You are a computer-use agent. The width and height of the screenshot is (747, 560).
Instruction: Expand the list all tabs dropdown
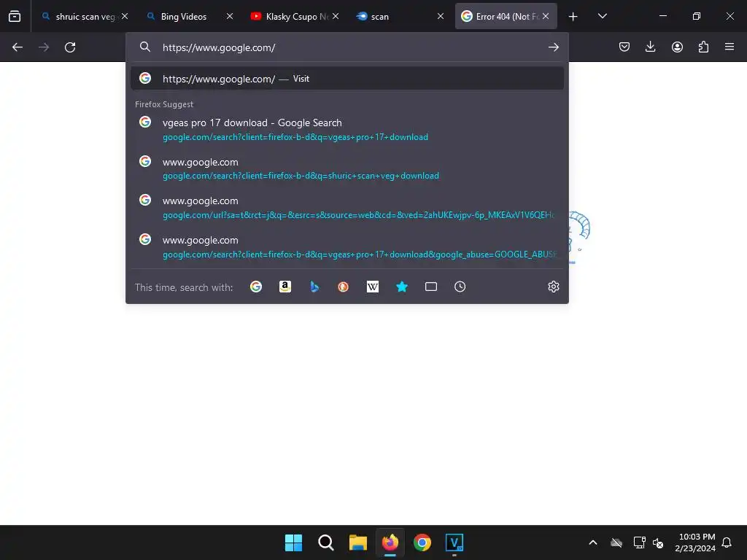(602, 16)
